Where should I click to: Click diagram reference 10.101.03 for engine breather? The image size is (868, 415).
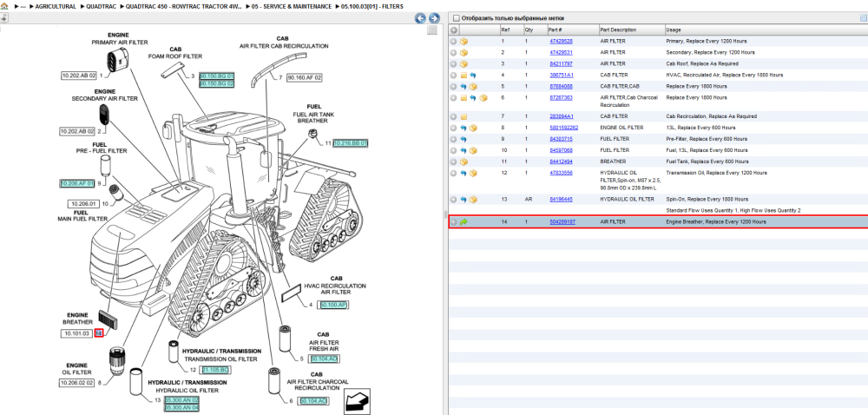coord(76,333)
